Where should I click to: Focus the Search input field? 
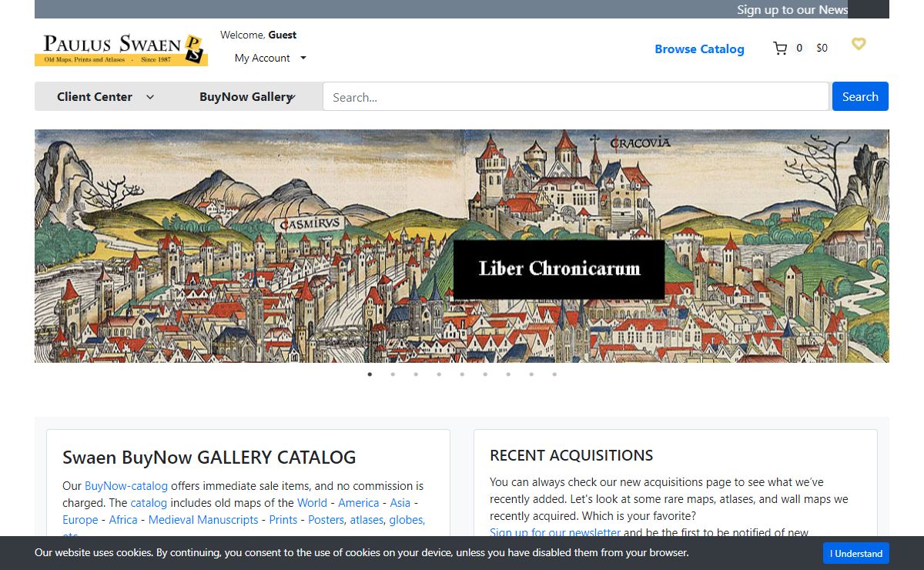[576, 97]
